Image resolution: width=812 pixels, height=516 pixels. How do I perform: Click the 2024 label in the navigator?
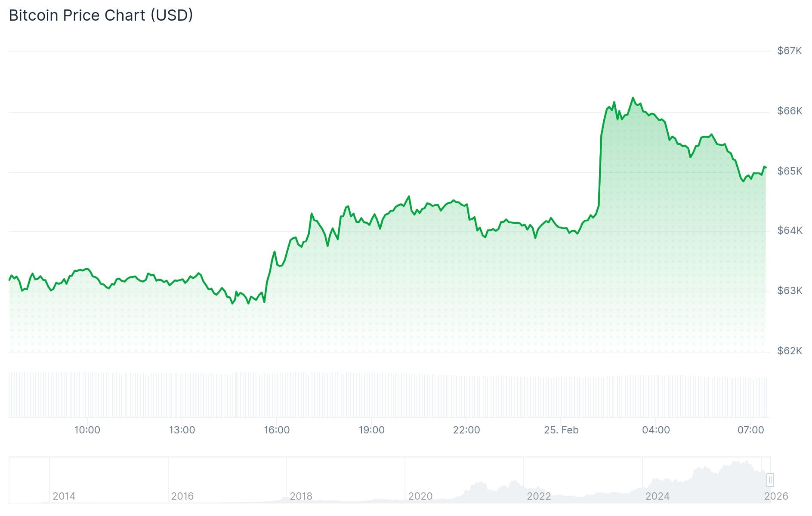(657, 496)
